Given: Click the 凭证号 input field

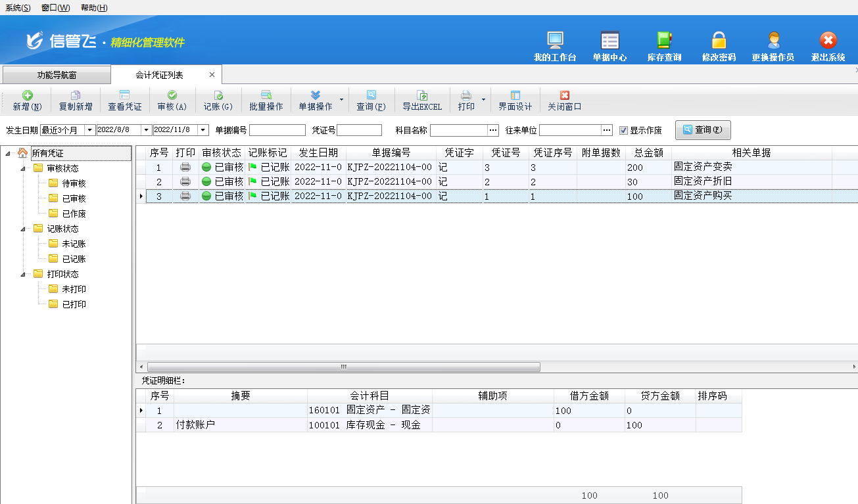Looking at the screenshot, I should point(359,130).
